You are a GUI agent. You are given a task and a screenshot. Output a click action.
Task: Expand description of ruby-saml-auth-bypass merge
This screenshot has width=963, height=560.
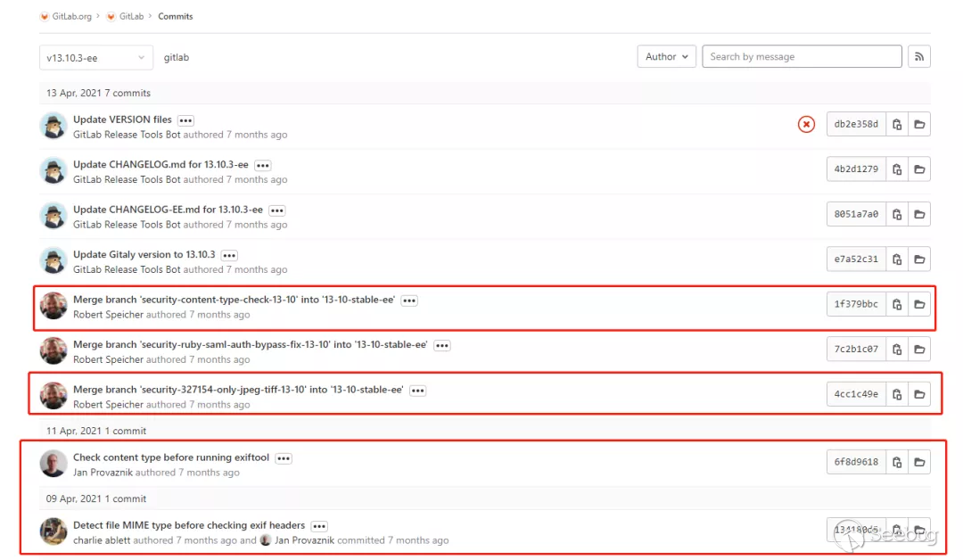coord(441,345)
